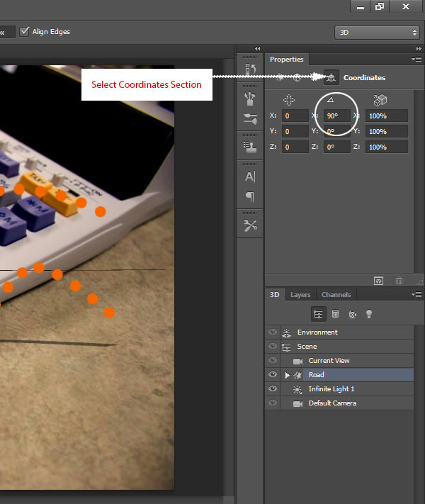Screen dimensions: 425x504
Task: Hide the Road mesh via eye icon
Action: click(273, 374)
